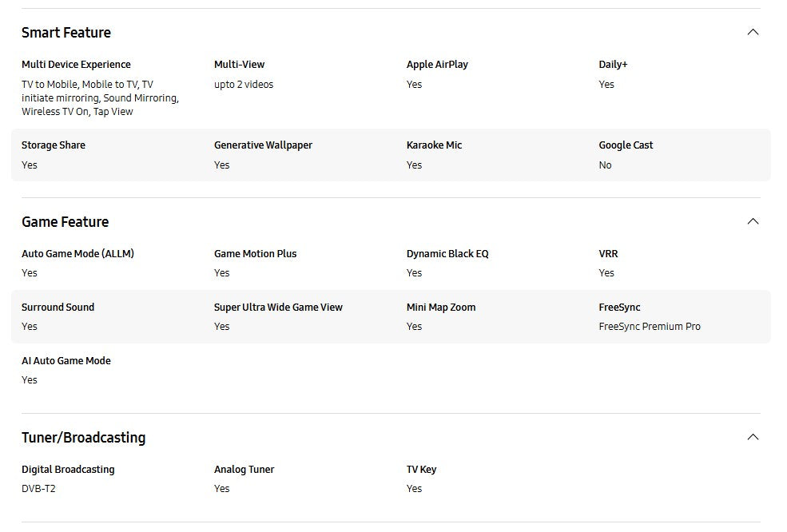Screen dimensions: 787x532
Task: Select the Storage Share label
Action: [x=54, y=145]
